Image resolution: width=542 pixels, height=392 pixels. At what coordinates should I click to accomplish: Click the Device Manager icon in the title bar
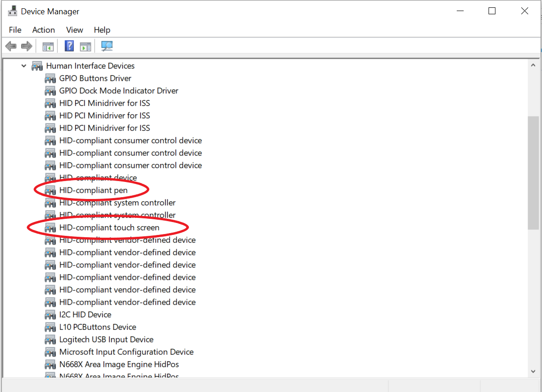[12, 10]
